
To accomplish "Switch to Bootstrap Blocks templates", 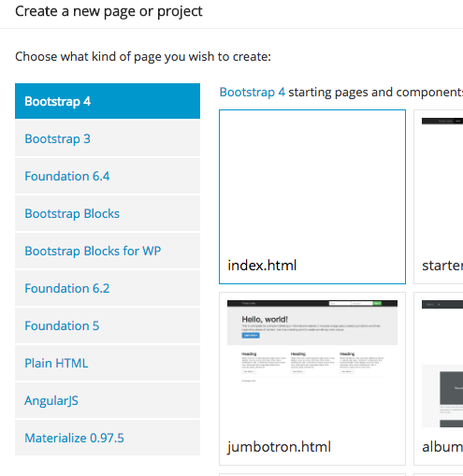I will [108, 213].
